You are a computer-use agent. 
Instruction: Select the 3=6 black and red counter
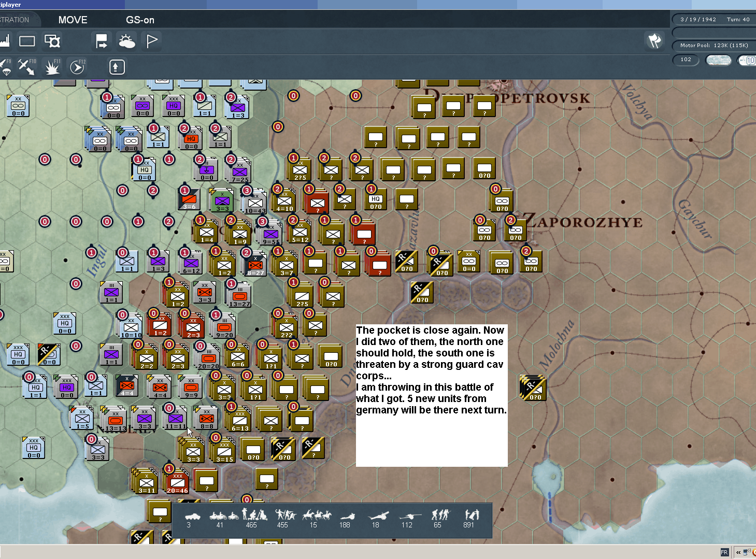click(x=189, y=198)
